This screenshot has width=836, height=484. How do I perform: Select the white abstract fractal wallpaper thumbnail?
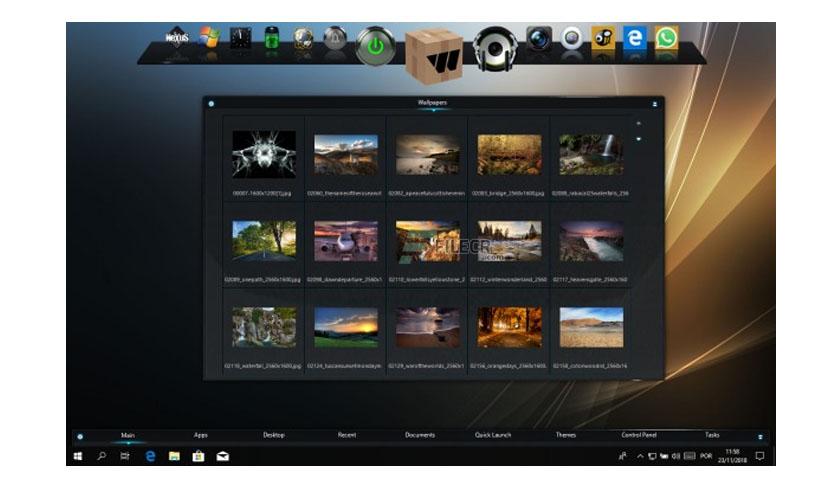264,154
